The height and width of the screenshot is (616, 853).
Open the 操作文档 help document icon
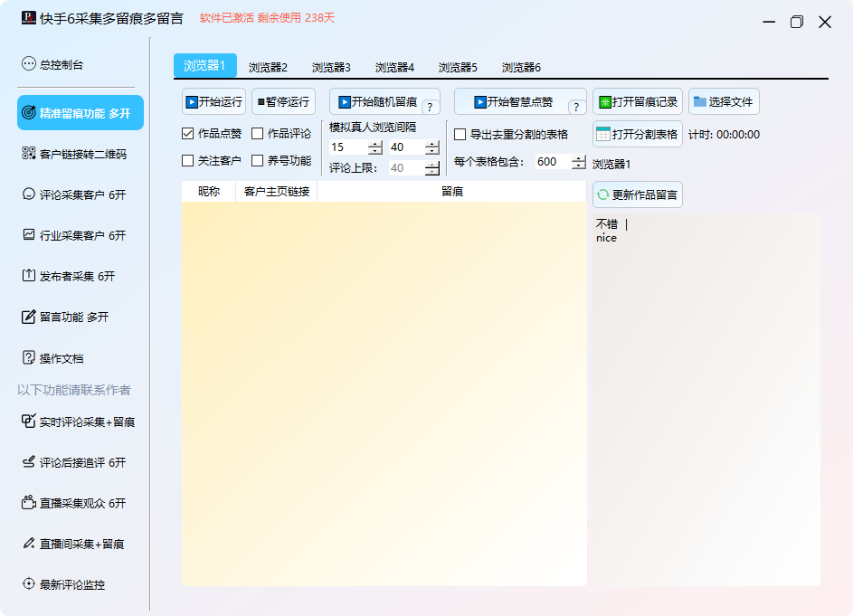[28, 358]
